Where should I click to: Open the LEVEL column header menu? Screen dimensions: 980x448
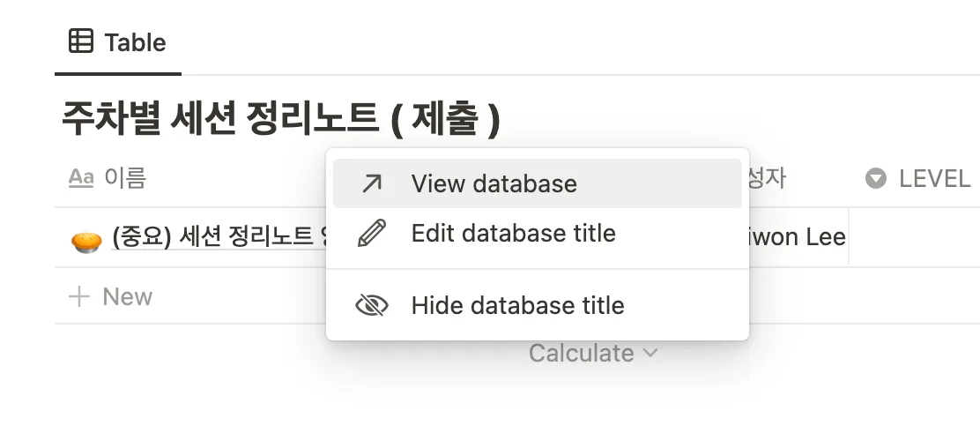(933, 179)
